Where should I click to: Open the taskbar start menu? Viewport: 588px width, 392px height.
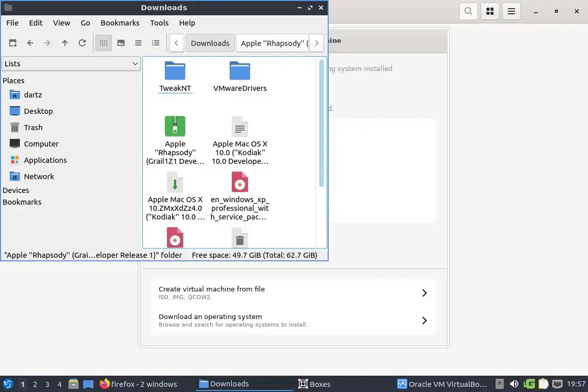point(8,384)
